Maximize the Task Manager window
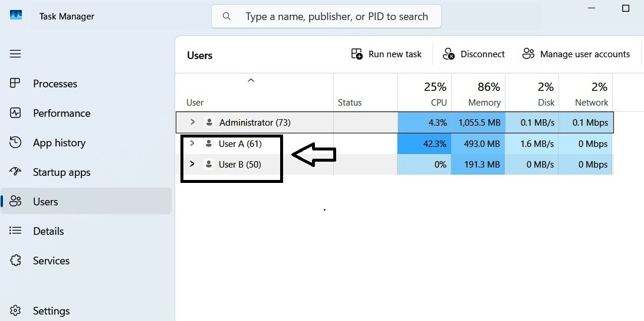 pyautogui.click(x=626, y=8)
